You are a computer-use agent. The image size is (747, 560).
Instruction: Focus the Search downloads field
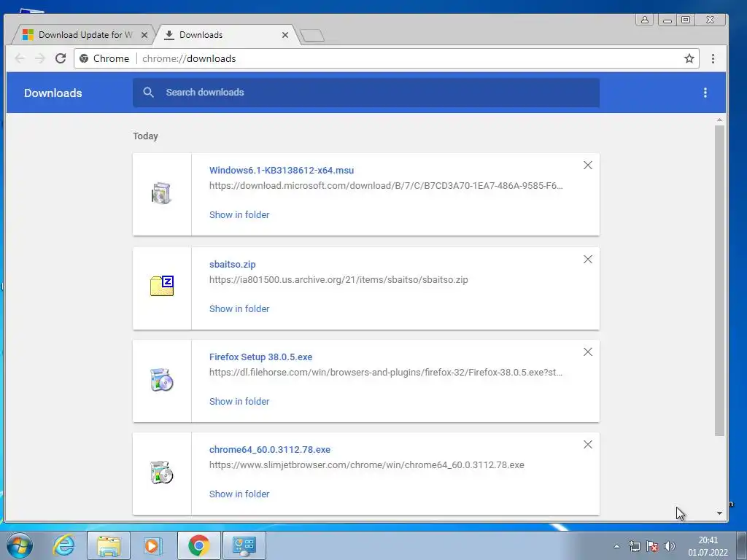point(366,93)
